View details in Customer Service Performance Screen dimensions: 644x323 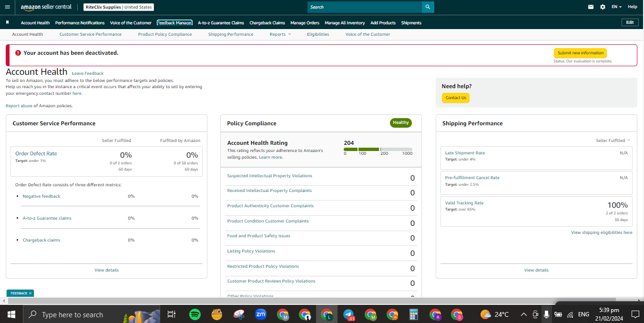[107, 270]
